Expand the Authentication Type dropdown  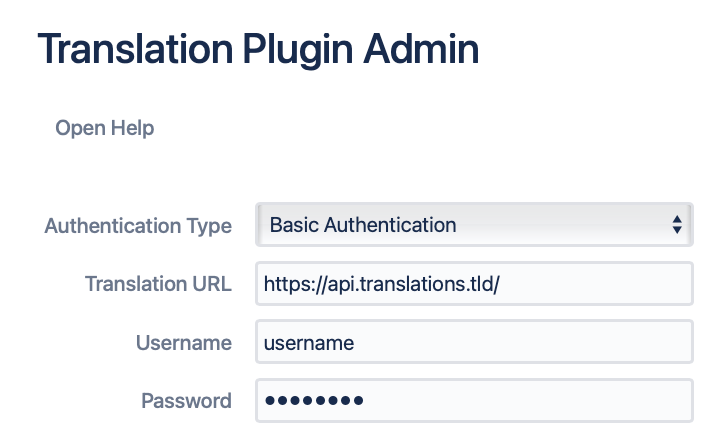(x=473, y=225)
